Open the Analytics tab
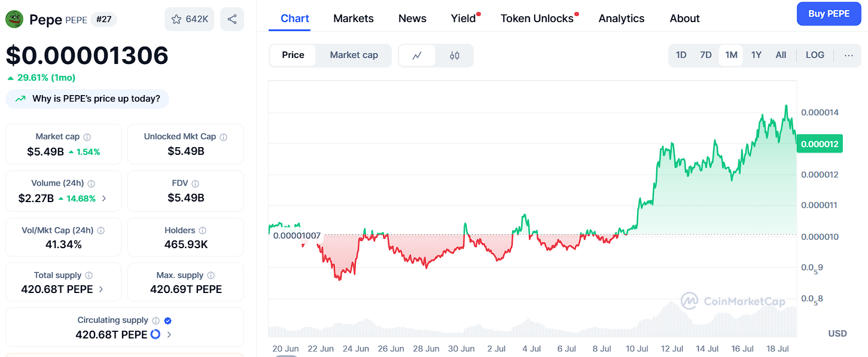 pyautogui.click(x=622, y=19)
